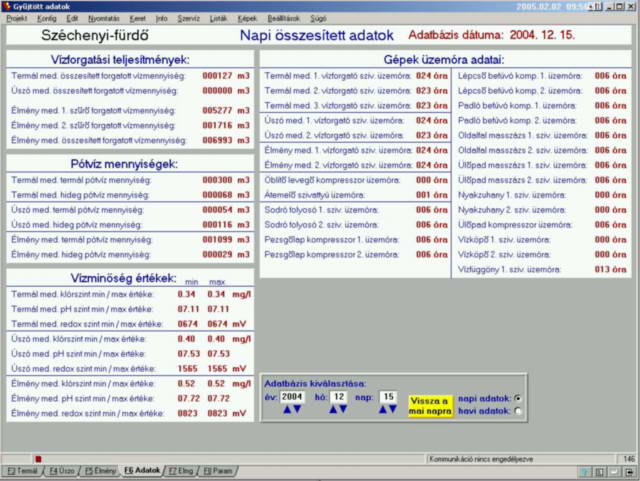Image resolution: width=640 pixels, height=481 pixels.
Task: Switch to the F4 Úszó tab
Action: pyautogui.click(x=62, y=471)
